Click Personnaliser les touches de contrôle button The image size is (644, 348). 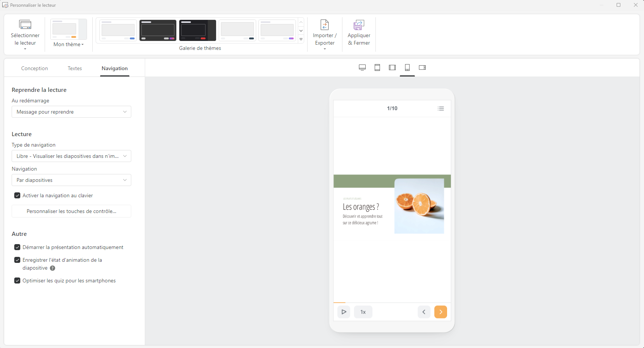click(x=71, y=211)
